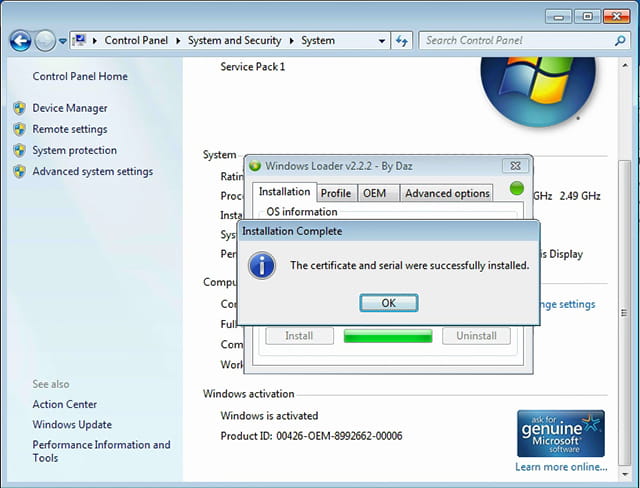Click the 'Service Pack 1' text

pos(253,67)
